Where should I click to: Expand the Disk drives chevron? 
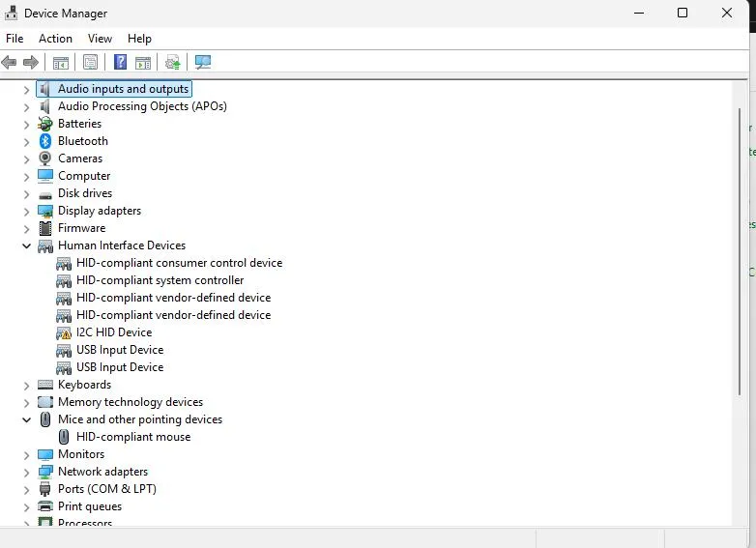coord(26,194)
